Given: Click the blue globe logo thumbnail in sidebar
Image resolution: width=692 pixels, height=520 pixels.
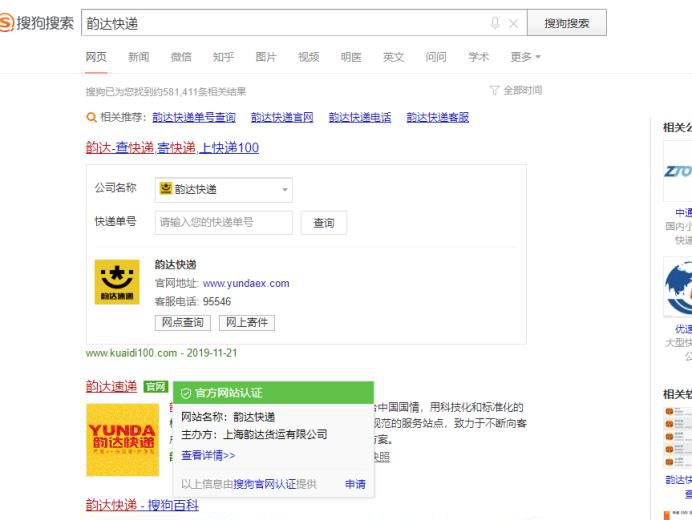Looking at the screenshot, I should tap(678, 287).
